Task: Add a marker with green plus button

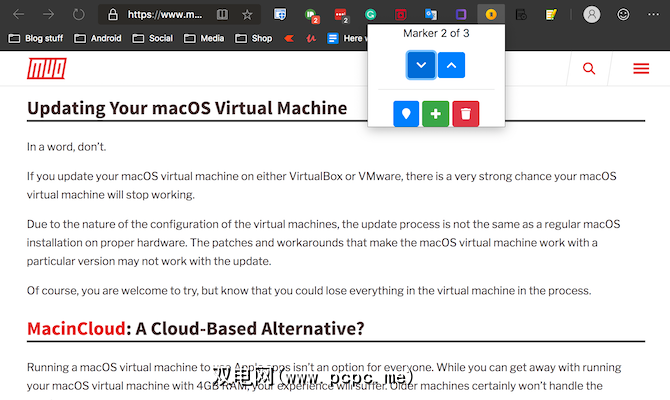Action: click(x=435, y=114)
